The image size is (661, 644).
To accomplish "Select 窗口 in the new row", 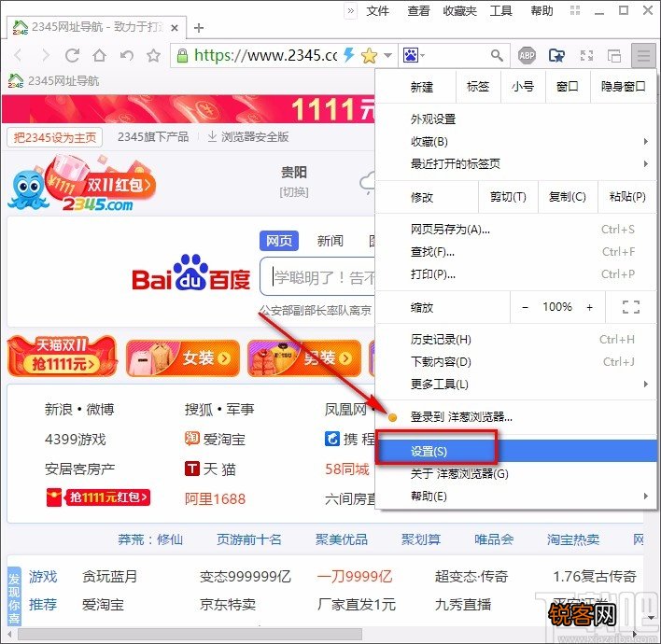I will 568,87.
